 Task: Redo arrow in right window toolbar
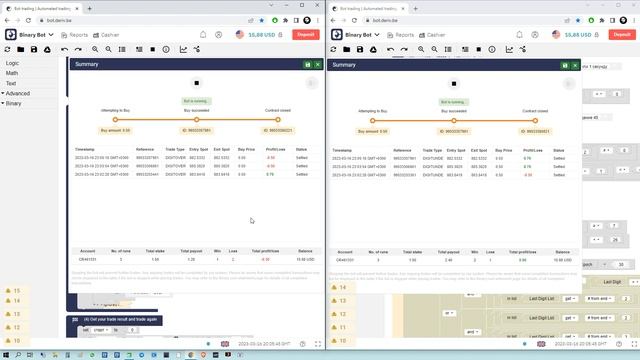(x=404, y=49)
